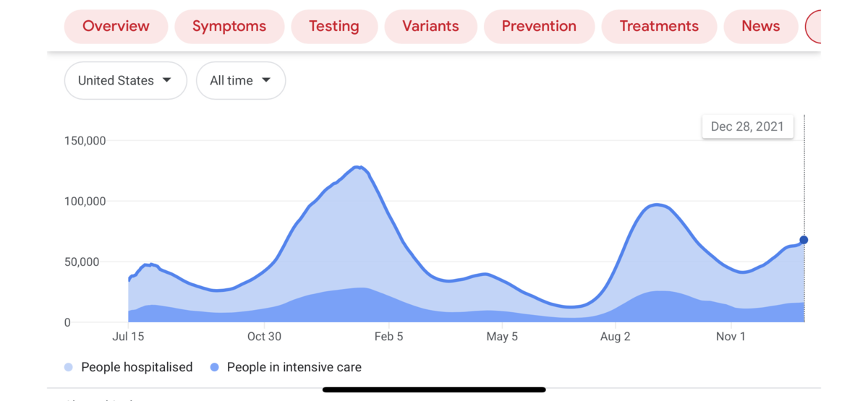Click the People hospitalised legend dot
Screen dimensions: 868x401
(69, 368)
